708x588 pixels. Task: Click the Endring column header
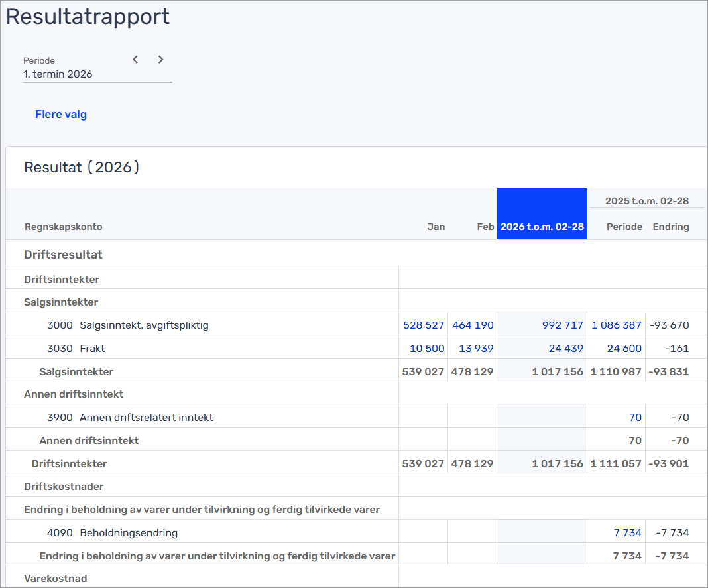pyautogui.click(x=670, y=227)
